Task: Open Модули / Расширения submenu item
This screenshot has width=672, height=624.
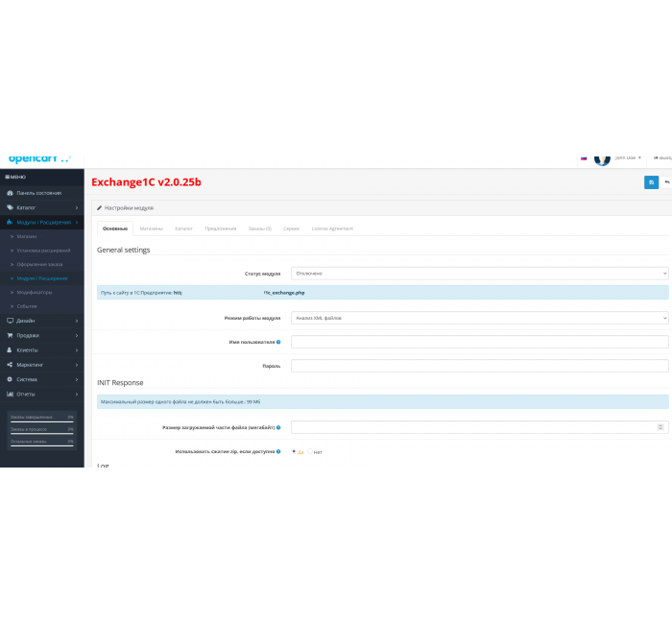Action: click(x=42, y=278)
